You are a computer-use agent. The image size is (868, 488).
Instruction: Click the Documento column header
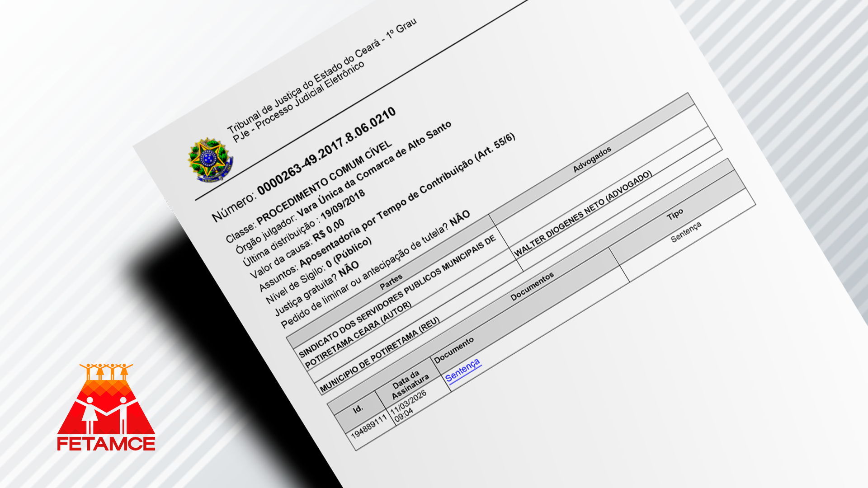pyautogui.click(x=454, y=350)
